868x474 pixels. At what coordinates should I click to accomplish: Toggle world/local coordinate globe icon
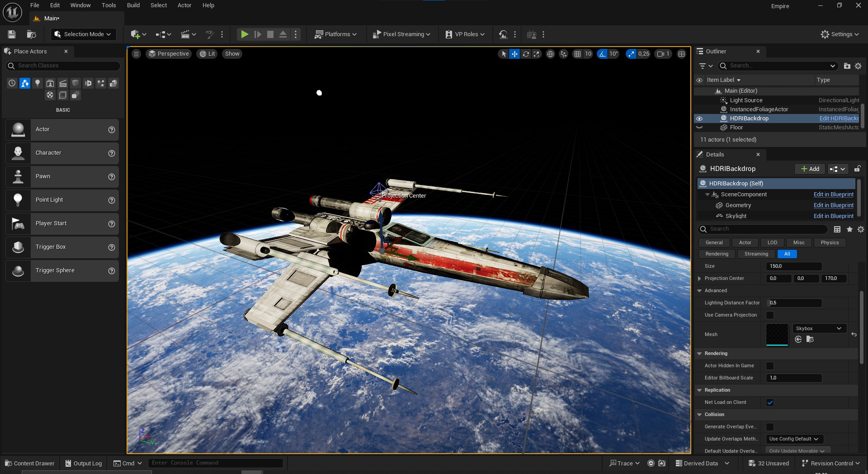click(550, 54)
